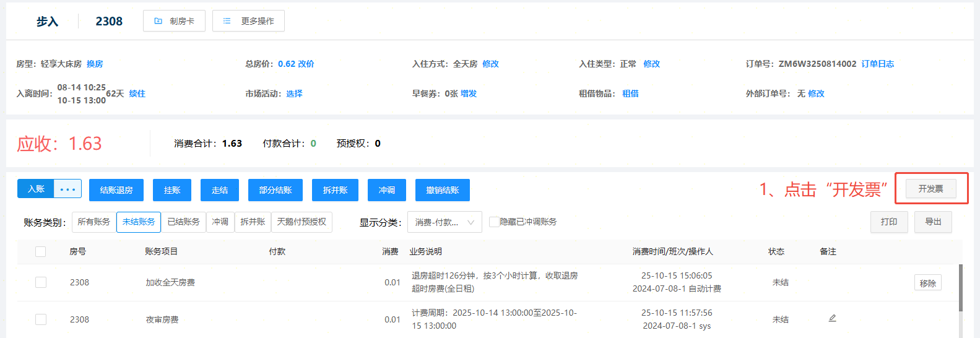
Task: Click the 部分结账 button
Action: pos(275,190)
